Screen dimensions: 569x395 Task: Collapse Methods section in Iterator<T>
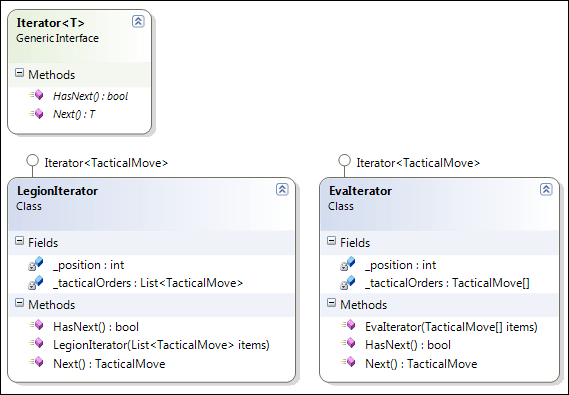point(20,73)
